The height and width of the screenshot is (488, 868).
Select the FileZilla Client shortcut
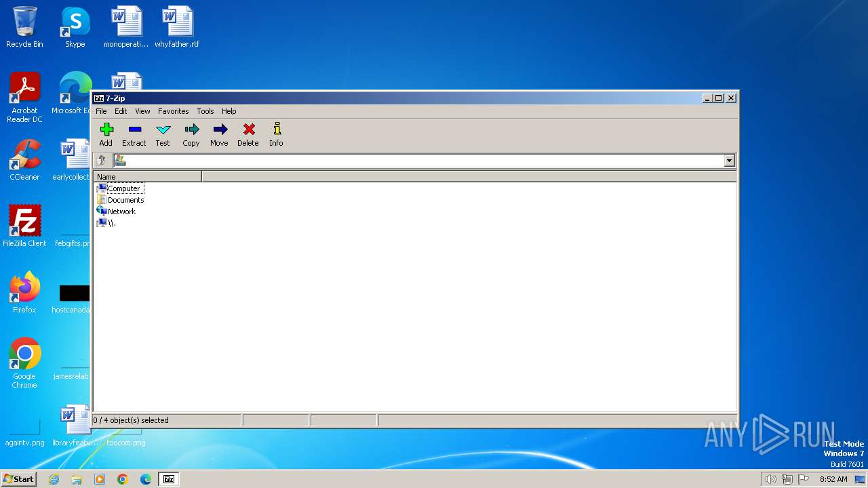pyautogui.click(x=24, y=226)
